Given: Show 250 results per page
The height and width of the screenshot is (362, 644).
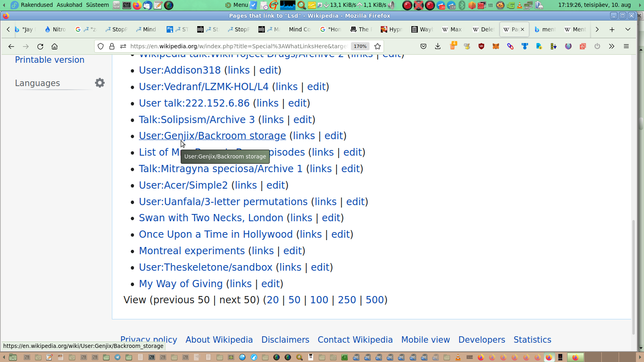Looking at the screenshot, I should coord(347,300).
